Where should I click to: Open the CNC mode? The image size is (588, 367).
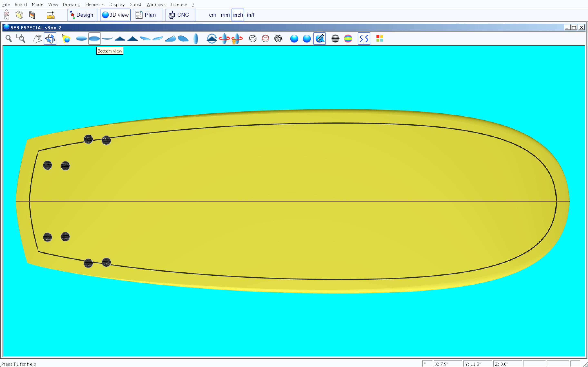(x=180, y=15)
